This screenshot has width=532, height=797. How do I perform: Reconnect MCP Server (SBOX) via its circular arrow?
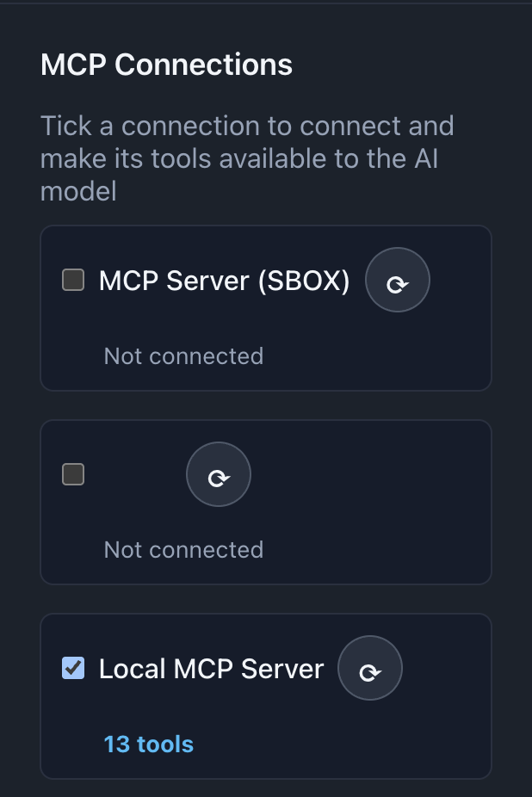click(397, 280)
